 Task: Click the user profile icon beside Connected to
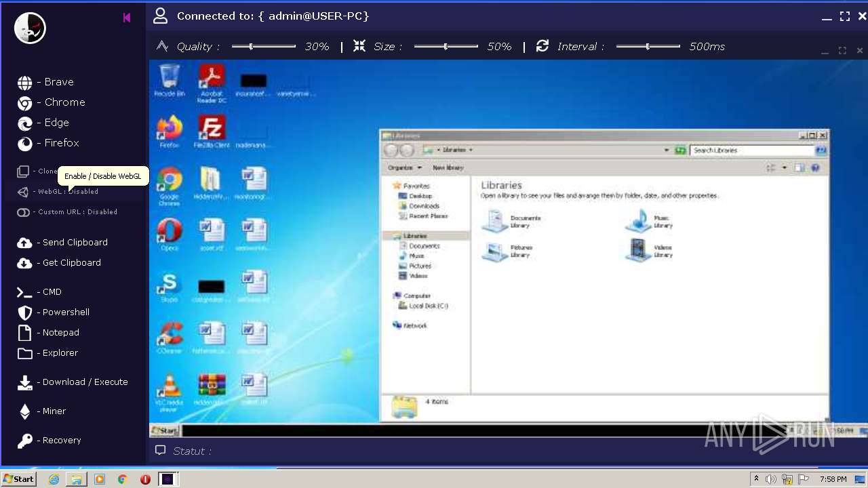click(x=160, y=16)
